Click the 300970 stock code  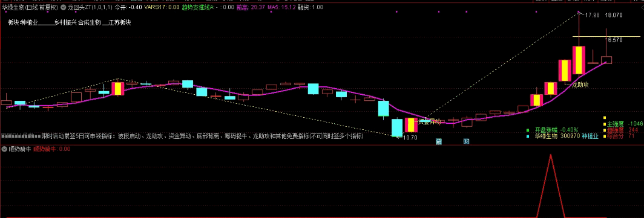pos(570,136)
